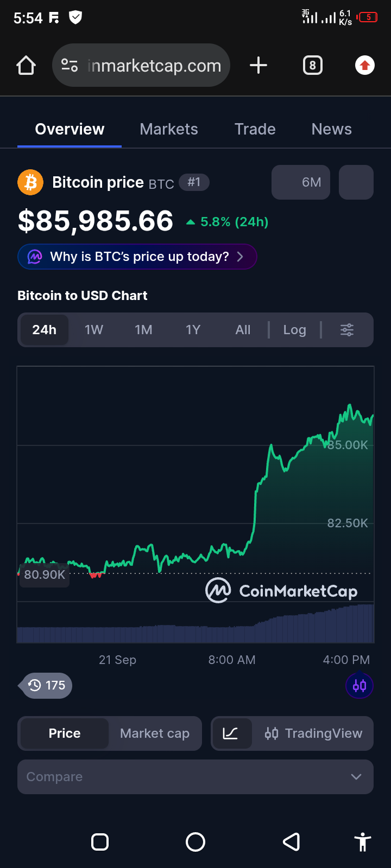Open the News tab
This screenshot has width=391, height=868.
point(332,129)
